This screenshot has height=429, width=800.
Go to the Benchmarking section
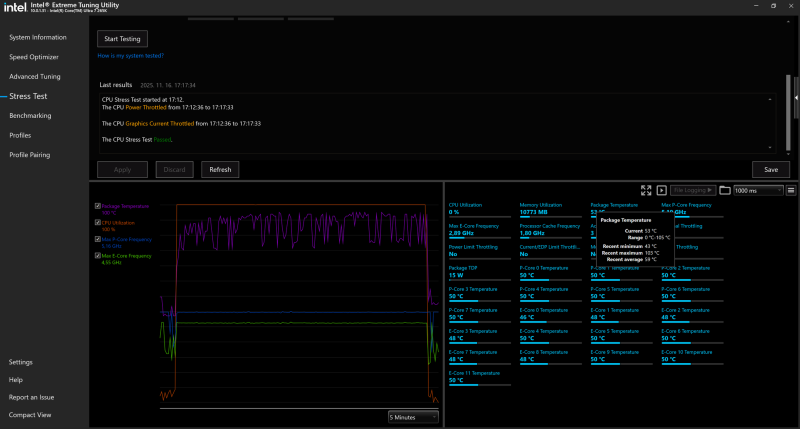point(30,116)
